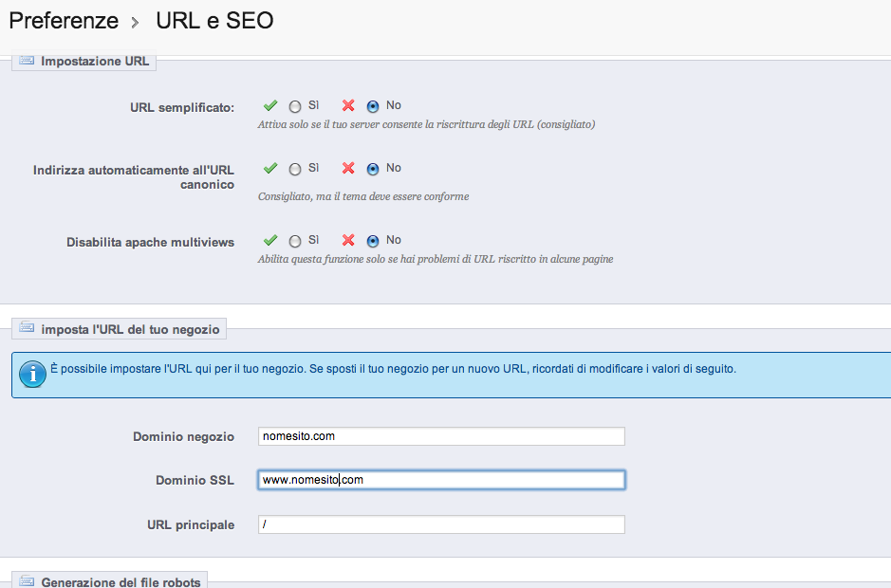Click icon beside imposta l'URL del tuo negozio

coord(27,330)
